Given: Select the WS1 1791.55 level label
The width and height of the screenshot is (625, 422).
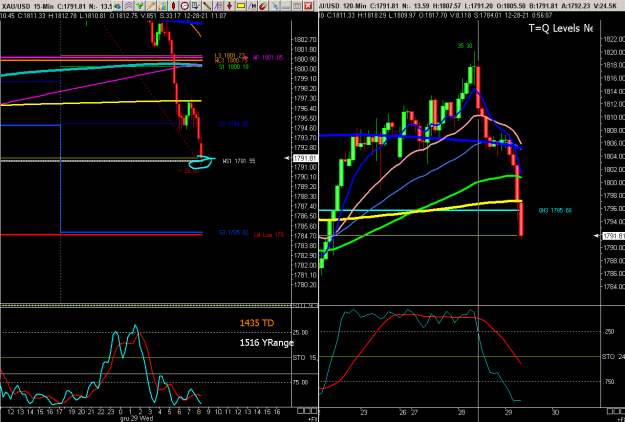Looking at the screenshot, I should point(239,161).
